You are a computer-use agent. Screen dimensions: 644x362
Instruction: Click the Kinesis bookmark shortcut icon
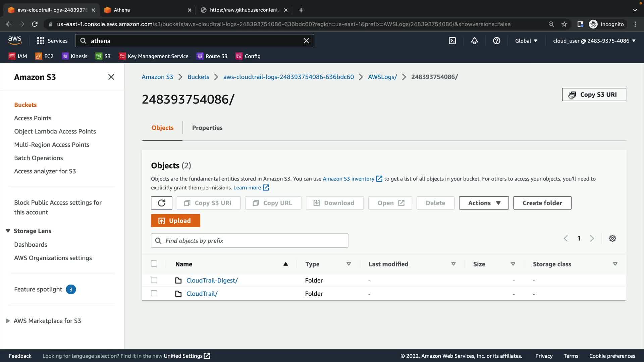point(65,56)
